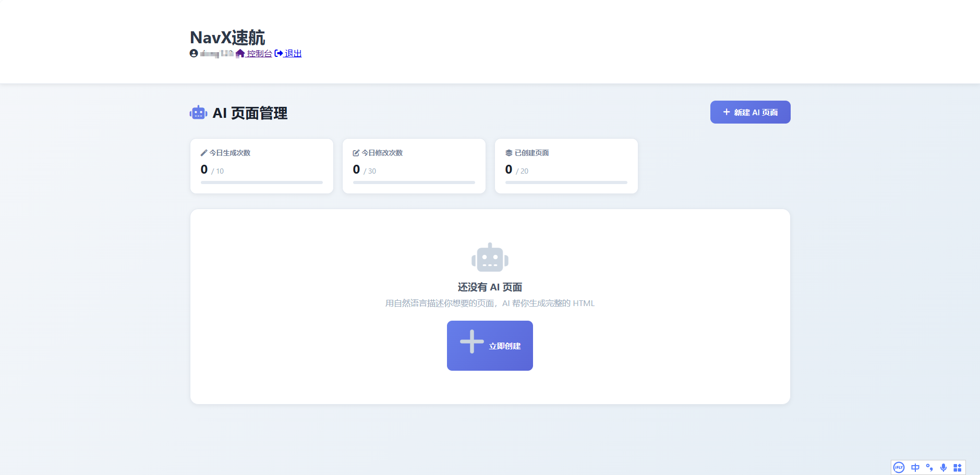980x475 pixels.
Task: Click the 今日修改次数 progress bar
Action: [414, 182]
